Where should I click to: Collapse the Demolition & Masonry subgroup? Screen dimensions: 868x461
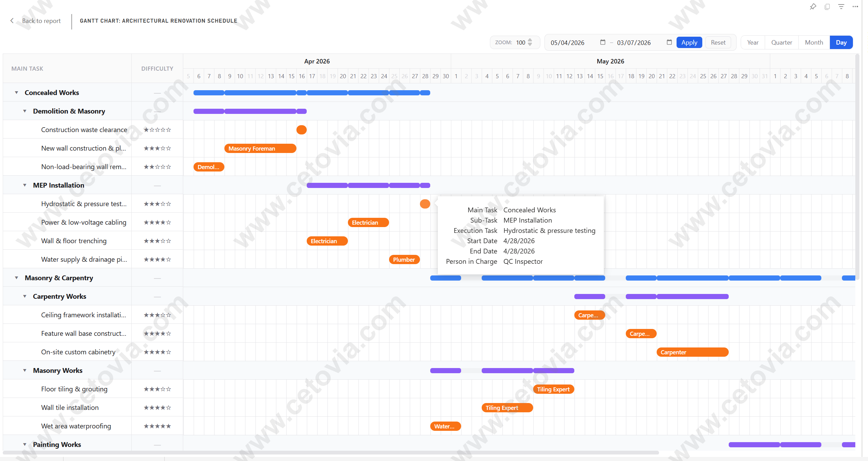[x=25, y=111]
